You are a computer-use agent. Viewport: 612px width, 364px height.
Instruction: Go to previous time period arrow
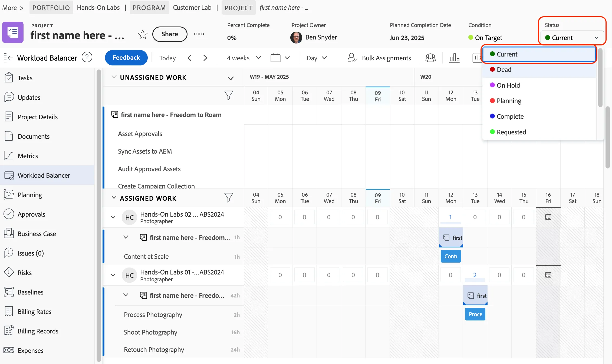point(190,58)
